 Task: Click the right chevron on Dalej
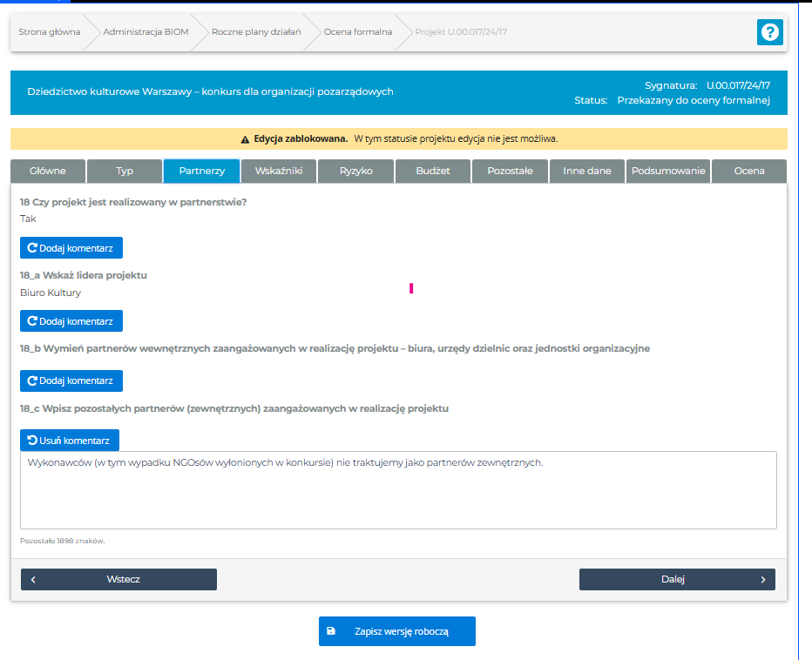click(x=763, y=579)
